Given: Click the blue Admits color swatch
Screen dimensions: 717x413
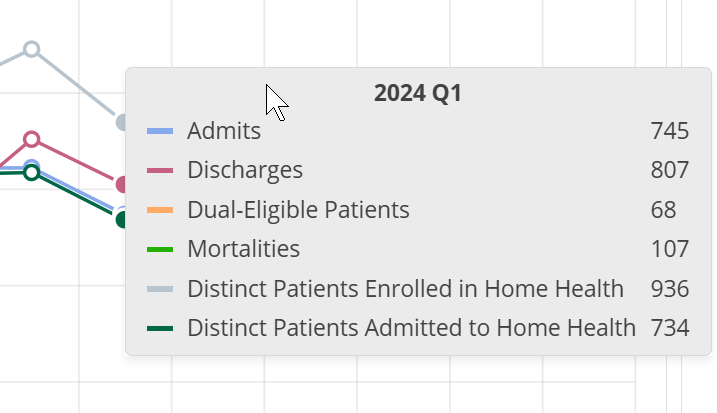Looking at the screenshot, I should (160, 131).
